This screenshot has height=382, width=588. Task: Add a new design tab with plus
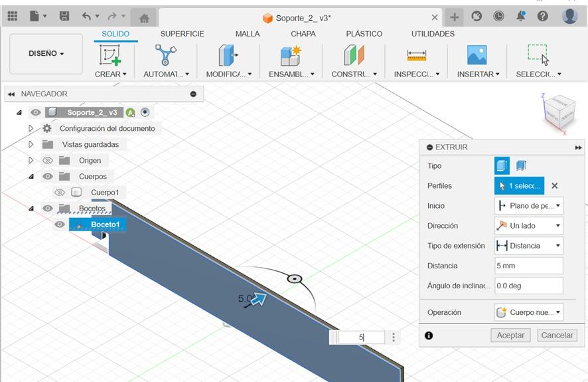pos(455,17)
